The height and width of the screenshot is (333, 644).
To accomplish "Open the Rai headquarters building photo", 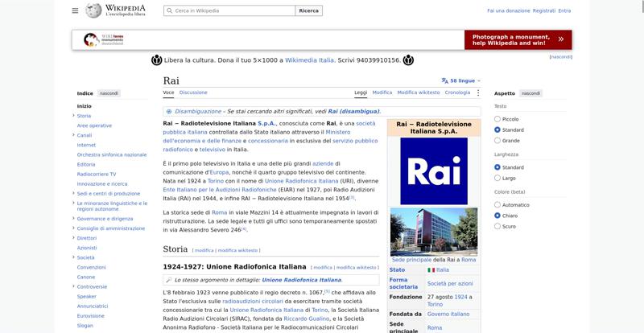I will coord(434,232).
